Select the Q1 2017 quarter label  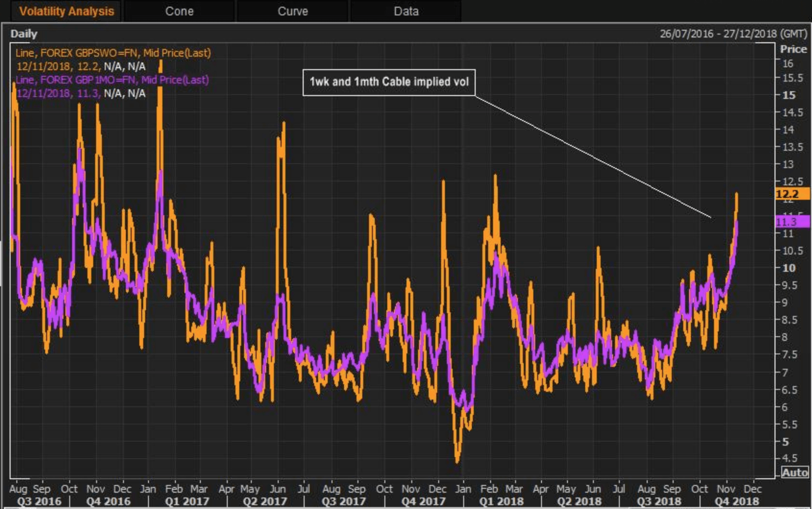tap(186, 501)
